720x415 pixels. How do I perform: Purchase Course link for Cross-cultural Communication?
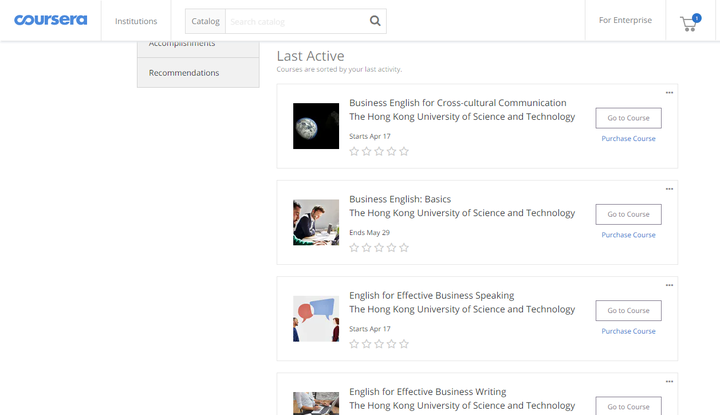628,139
